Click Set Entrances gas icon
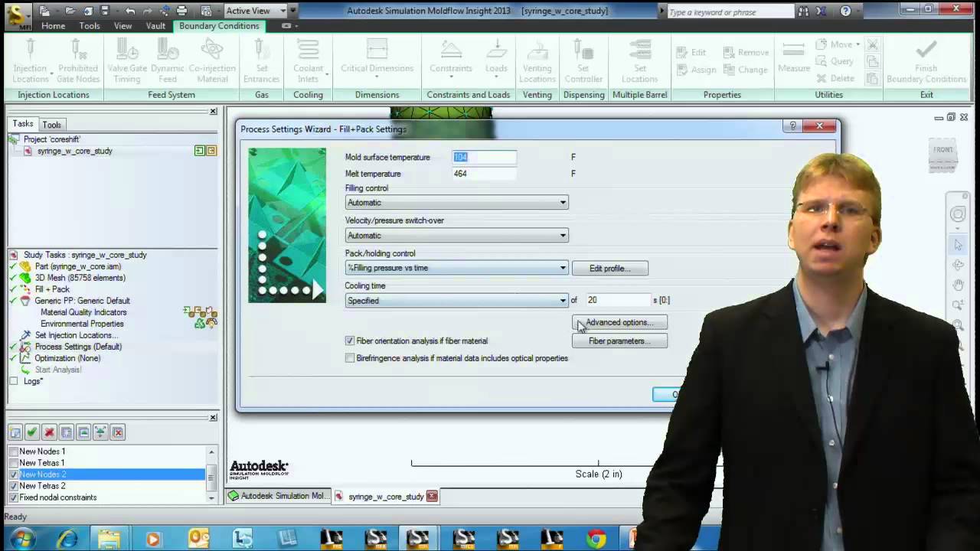The width and height of the screenshot is (980, 551). [261, 51]
